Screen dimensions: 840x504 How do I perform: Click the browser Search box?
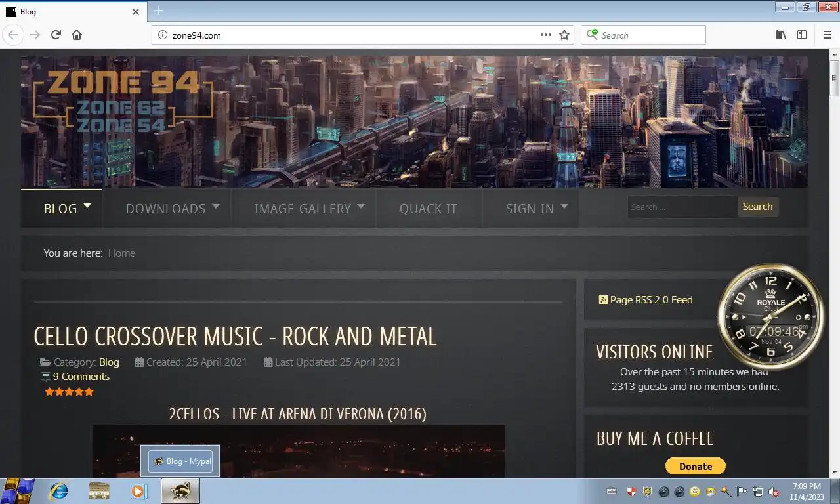pos(643,35)
